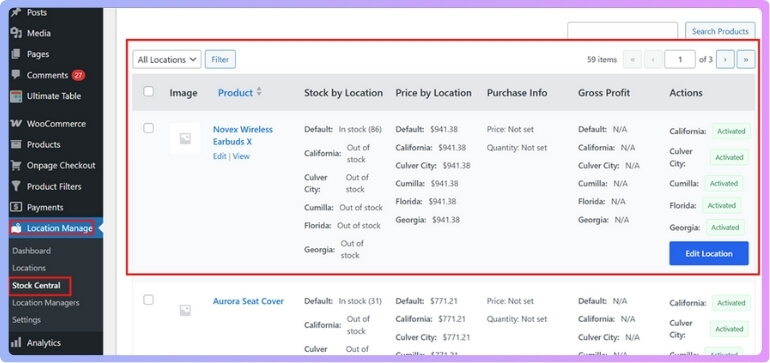The width and height of the screenshot is (770, 363).
Task: Toggle the select-all checkbox in table header
Action: (x=148, y=91)
